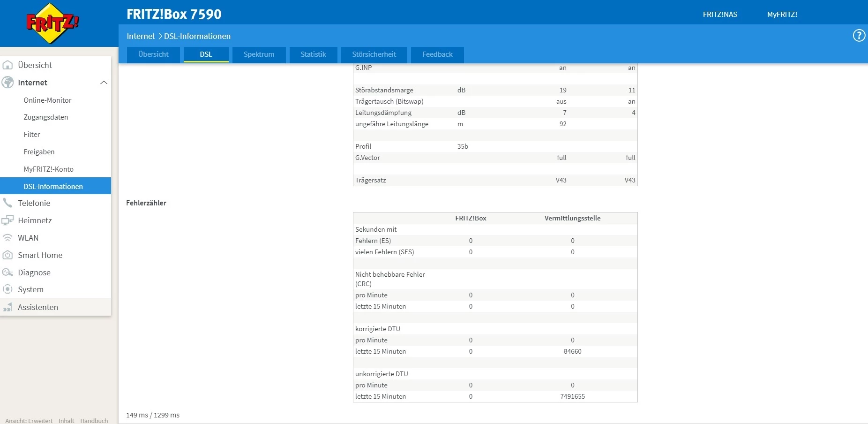Click the Wi-Fi icon beside WLAN
Image resolution: width=868 pixels, height=424 pixels.
[7, 238]
